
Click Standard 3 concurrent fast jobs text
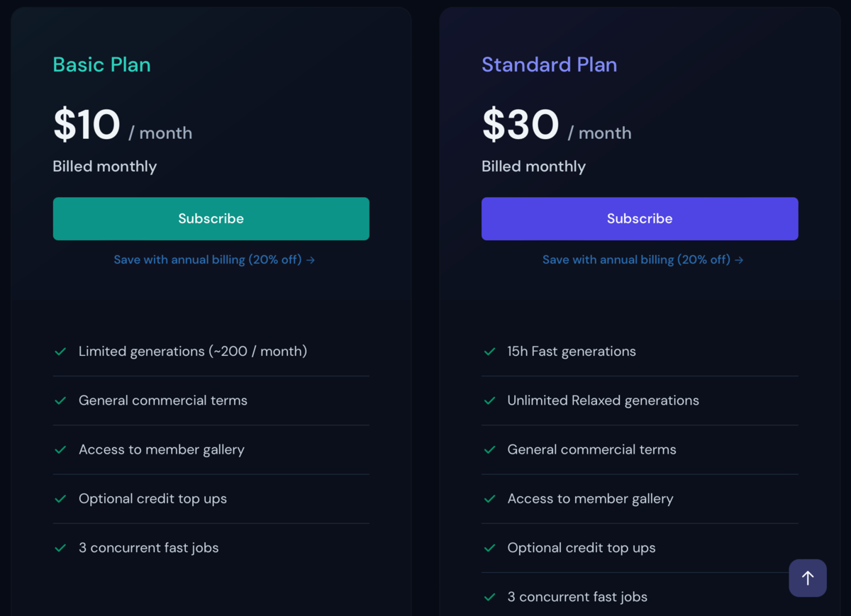point(577,597)
